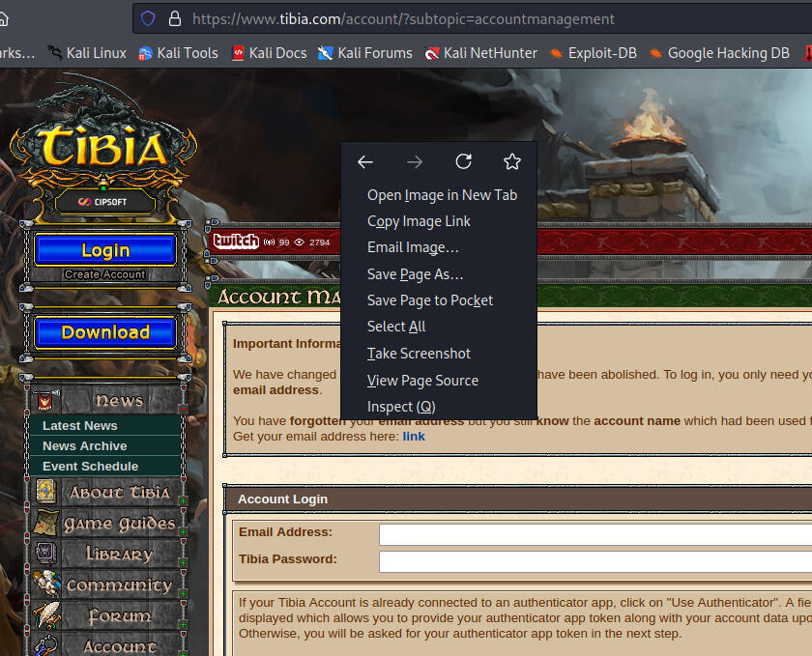812x656 pixels.
Task: Click the back arrow in the context menu
Action: 364,161
